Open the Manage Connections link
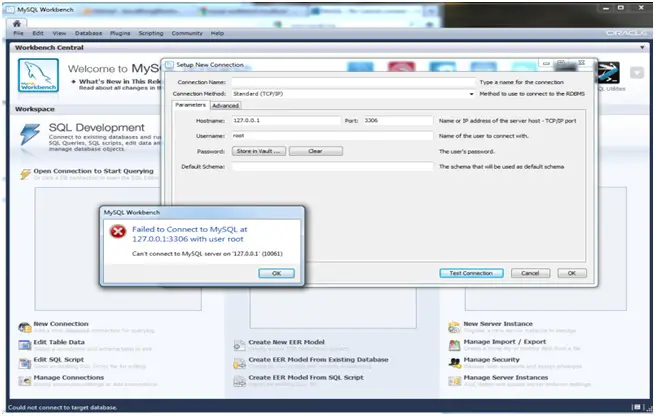This screenshot has width=655, height=416. 69,378
